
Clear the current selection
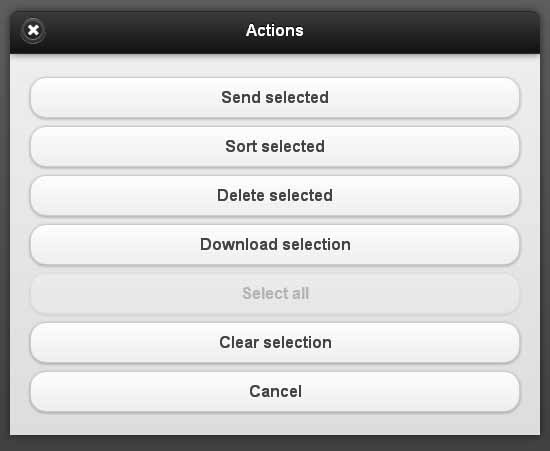point(275,343)
